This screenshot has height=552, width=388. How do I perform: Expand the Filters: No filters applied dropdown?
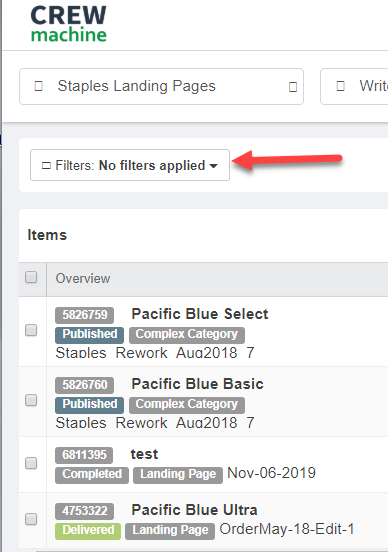[x=130, y=165]
